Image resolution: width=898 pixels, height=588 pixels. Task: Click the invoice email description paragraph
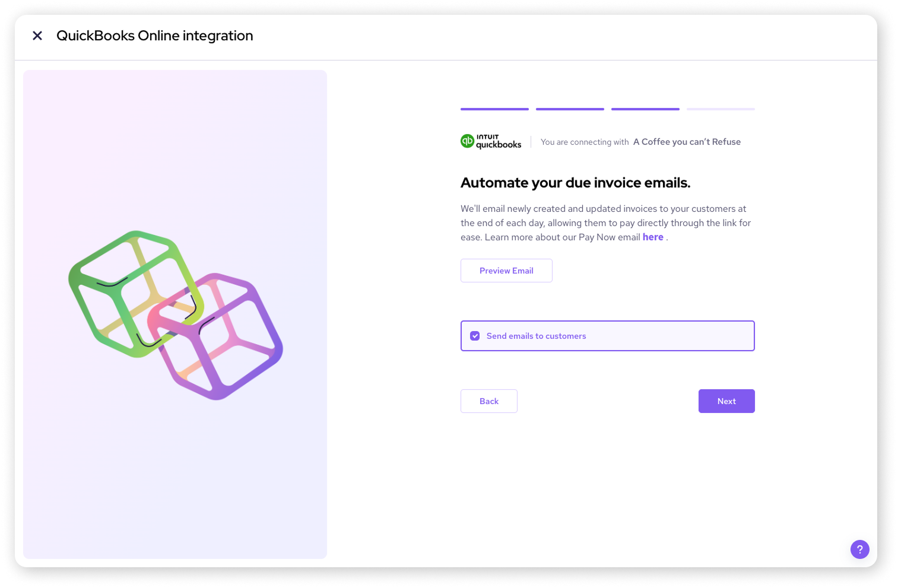click(606, 223)
